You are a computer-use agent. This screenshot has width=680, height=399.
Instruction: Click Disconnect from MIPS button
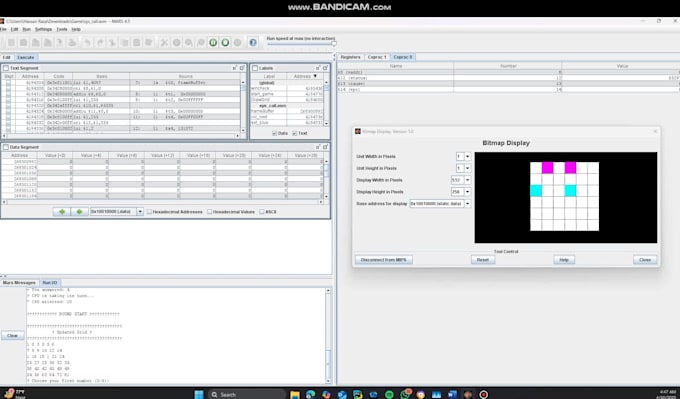pos(384,260)
